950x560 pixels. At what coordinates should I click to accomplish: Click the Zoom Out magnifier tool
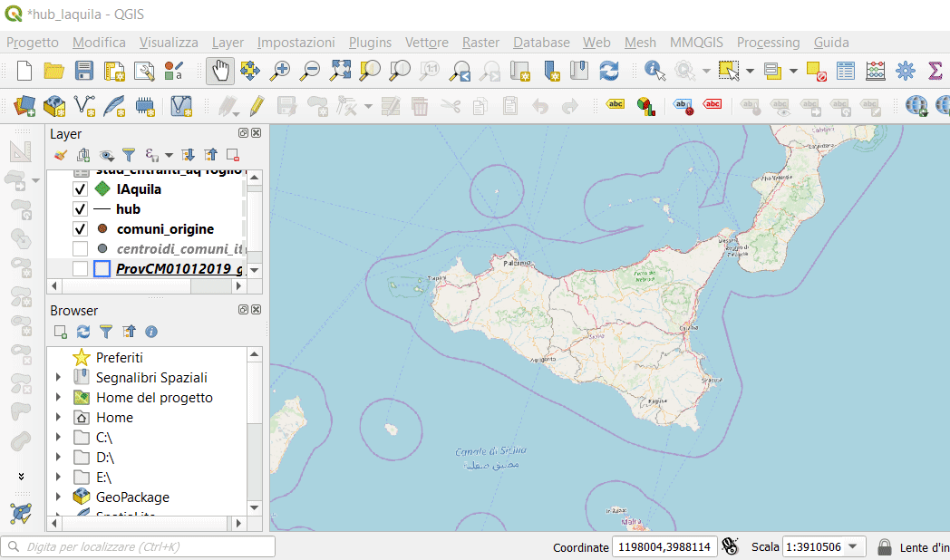point(310,71)
